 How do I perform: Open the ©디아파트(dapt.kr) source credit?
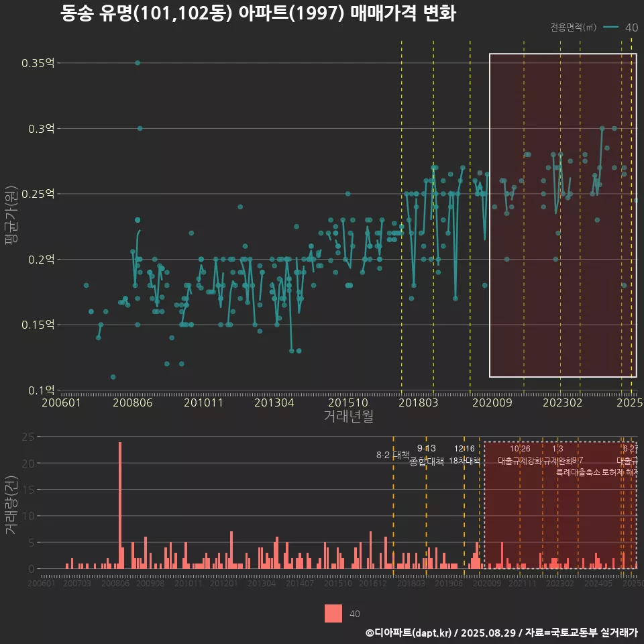coord(409,633)
